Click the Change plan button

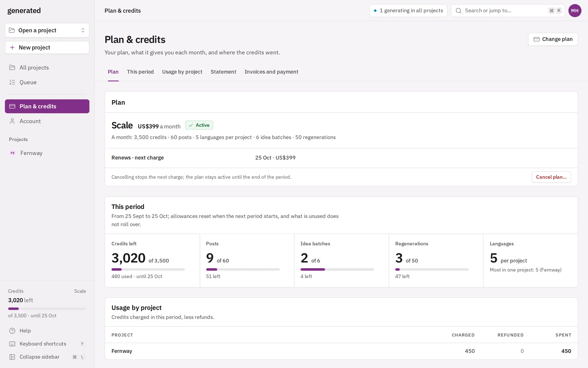[553, 39]
